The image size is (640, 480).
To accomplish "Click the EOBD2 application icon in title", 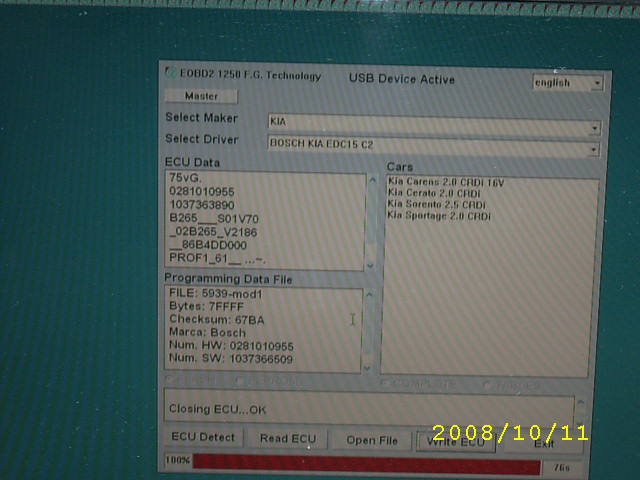I will tap(170, 73).
